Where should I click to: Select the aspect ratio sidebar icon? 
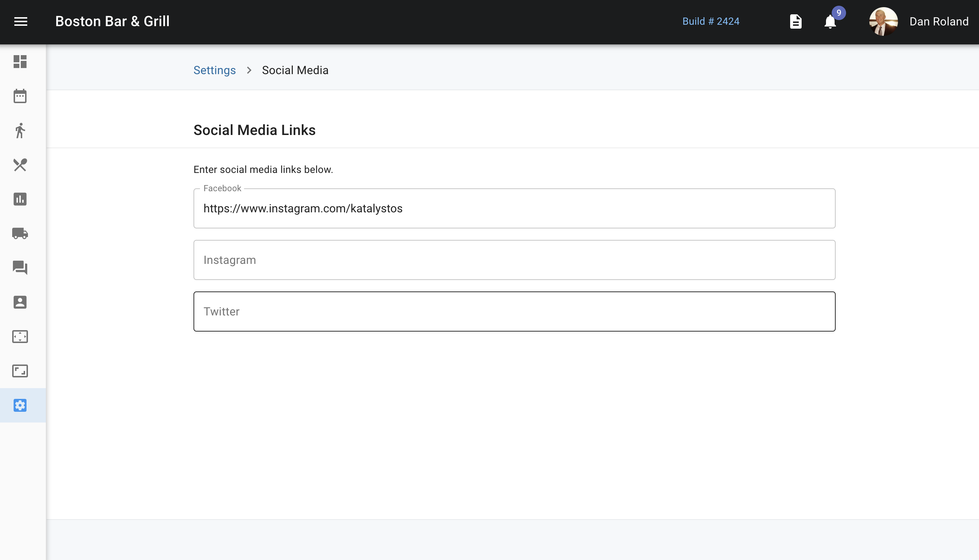point(20,371)
